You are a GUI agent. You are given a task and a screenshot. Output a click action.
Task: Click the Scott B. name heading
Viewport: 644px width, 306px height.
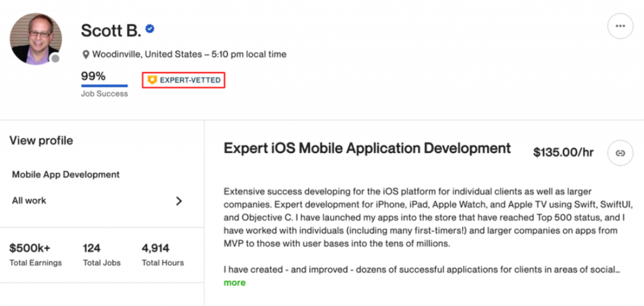pos(109,30)
